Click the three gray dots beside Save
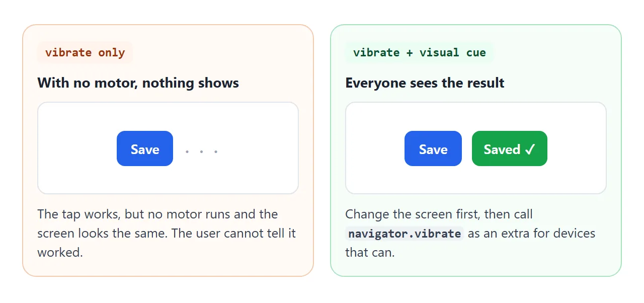The width and height of the screenshot is (644, 303). point(201,151)
